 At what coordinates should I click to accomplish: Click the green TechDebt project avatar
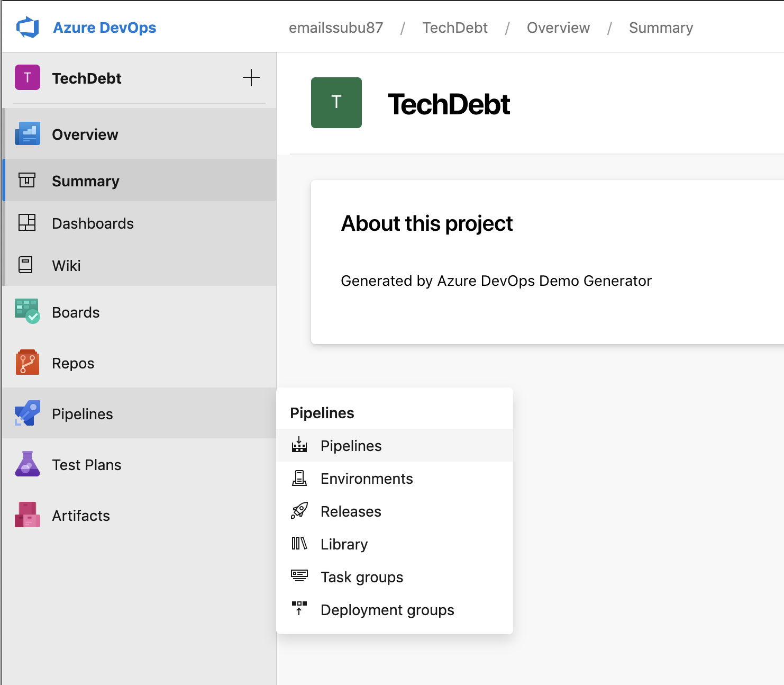pos(336,103)
